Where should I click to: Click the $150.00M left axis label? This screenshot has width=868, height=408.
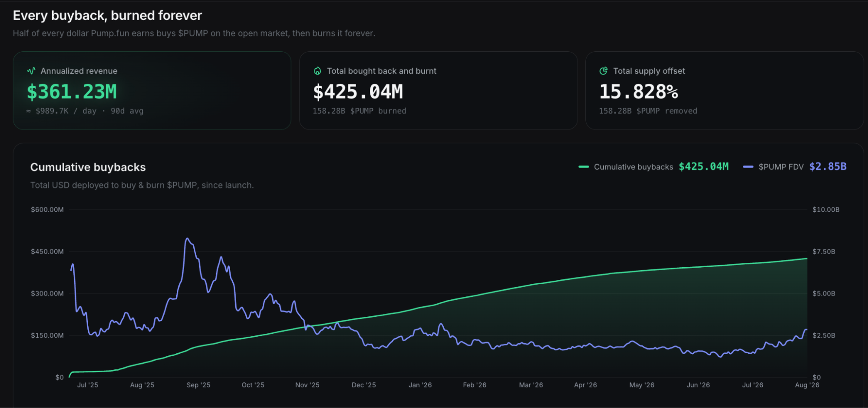[x=47, y=335]
